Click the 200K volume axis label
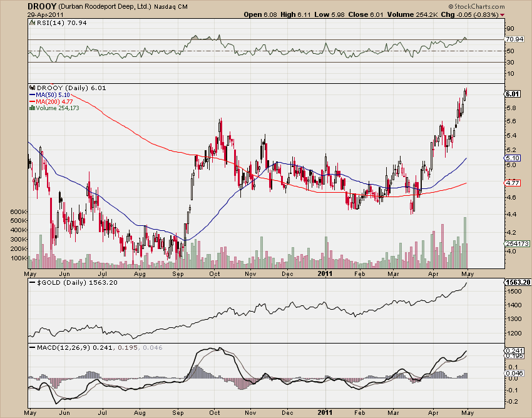 19,248
